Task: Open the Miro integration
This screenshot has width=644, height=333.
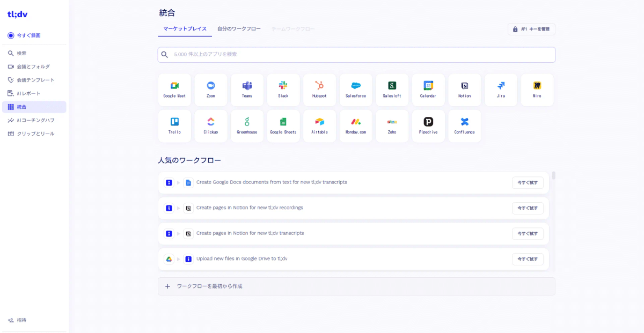Action: tap(537, 90)
